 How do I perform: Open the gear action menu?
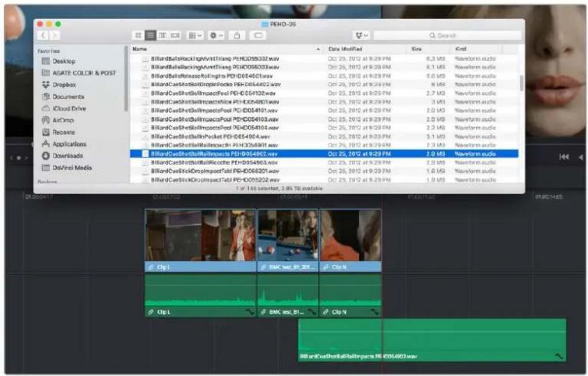(x=216, y=35)
